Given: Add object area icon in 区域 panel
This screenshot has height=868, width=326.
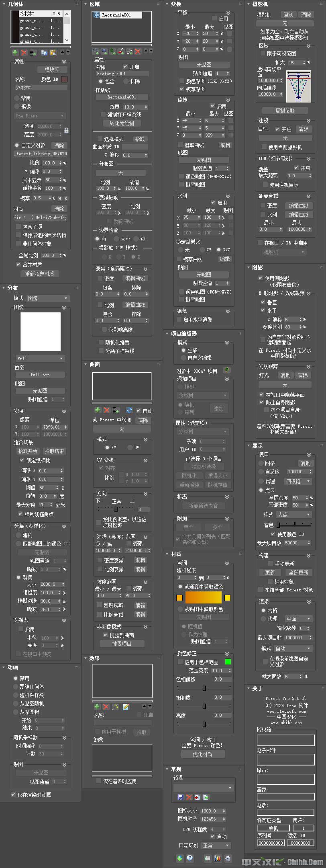Looking at the screenshot, I should pyautogui.click(x=104, y=51).
